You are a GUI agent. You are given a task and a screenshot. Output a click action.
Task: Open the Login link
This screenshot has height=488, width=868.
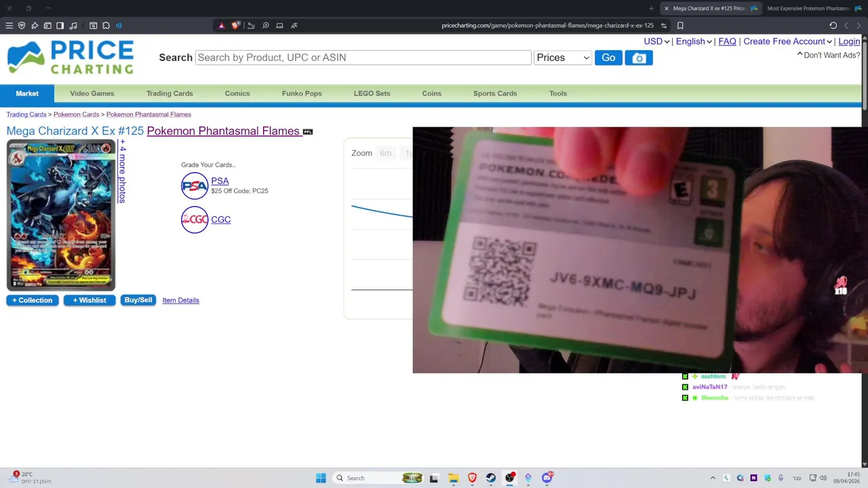click(849, 41)
